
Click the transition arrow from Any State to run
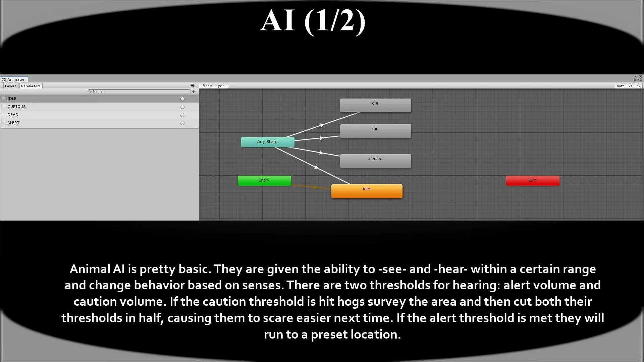pyautogui.click(x=321, y=138)
